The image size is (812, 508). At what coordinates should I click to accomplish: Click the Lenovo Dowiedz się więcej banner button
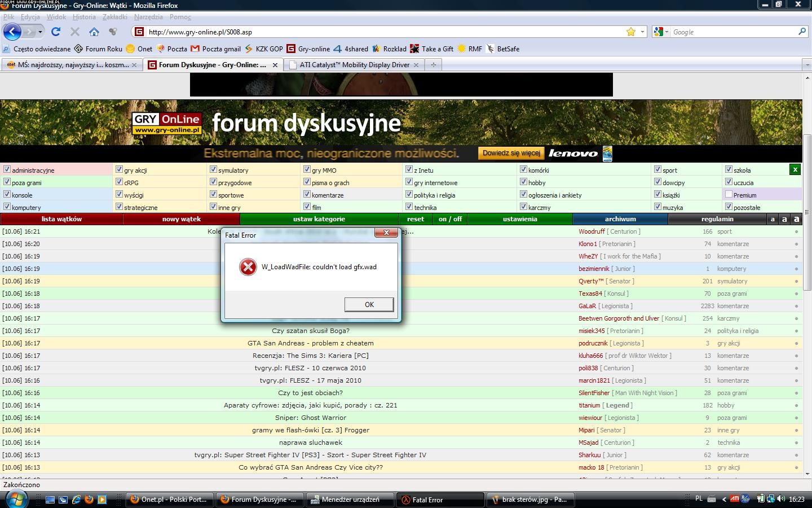511,153
